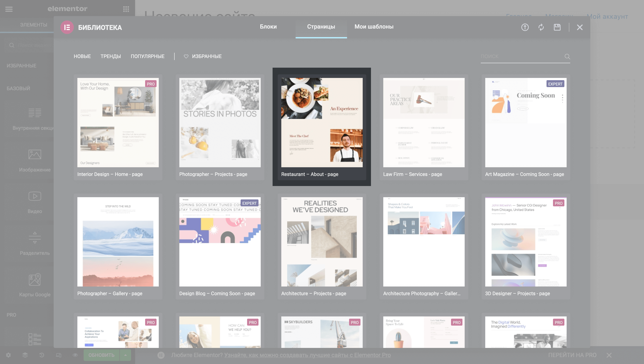Image resolution: width=644 pixels, height=364 pixels.
Task: Expand save options arrow next to ОБНОВИТЬ
Action: tap(125, 355)
